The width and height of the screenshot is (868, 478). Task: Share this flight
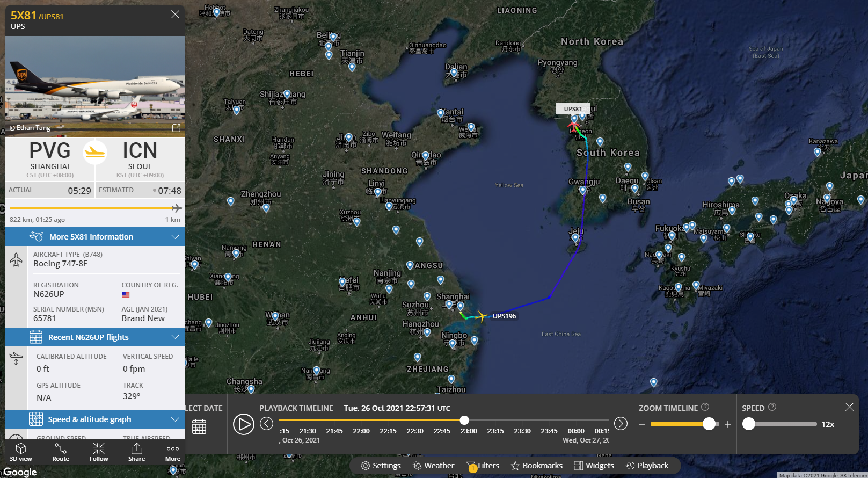point(136,452)
